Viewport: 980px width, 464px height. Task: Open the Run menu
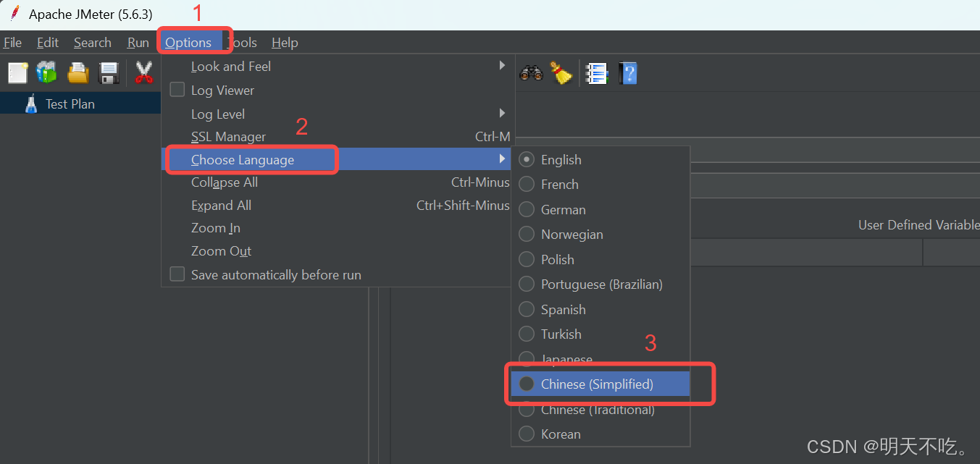[138, 43]
